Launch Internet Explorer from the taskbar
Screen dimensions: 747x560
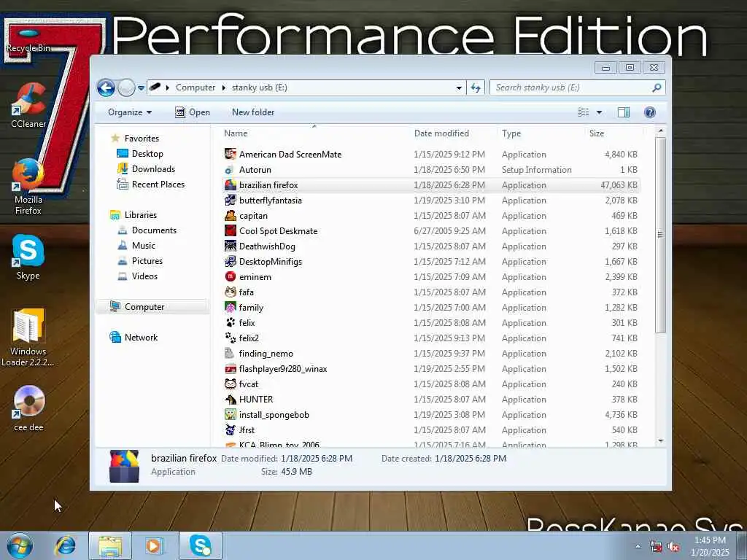click(x=65, y=545)
